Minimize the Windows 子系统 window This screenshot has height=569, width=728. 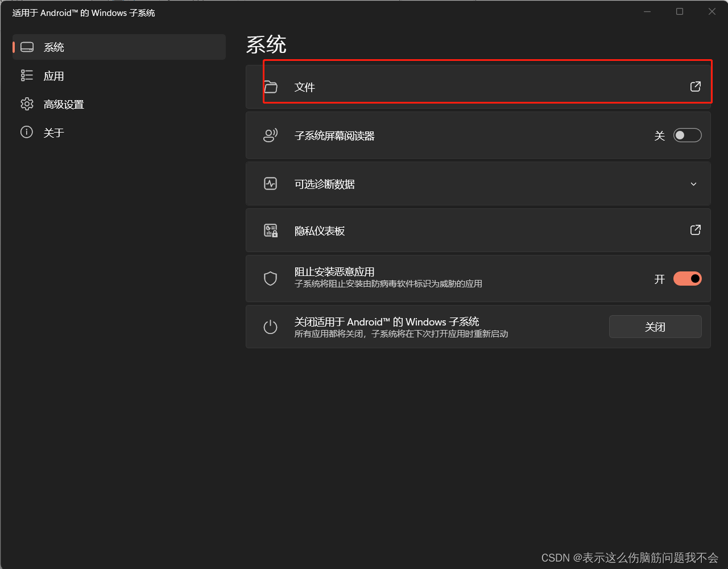click(x=647, y=11)
